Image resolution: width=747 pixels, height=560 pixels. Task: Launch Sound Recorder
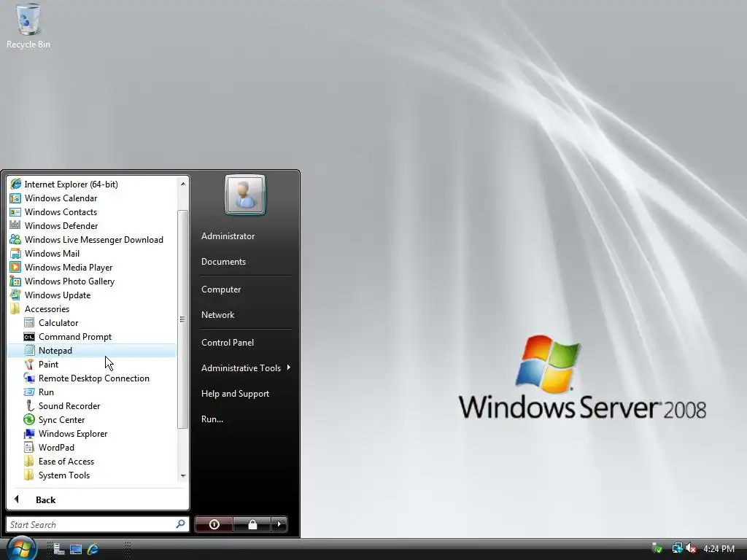pos(92,405)
